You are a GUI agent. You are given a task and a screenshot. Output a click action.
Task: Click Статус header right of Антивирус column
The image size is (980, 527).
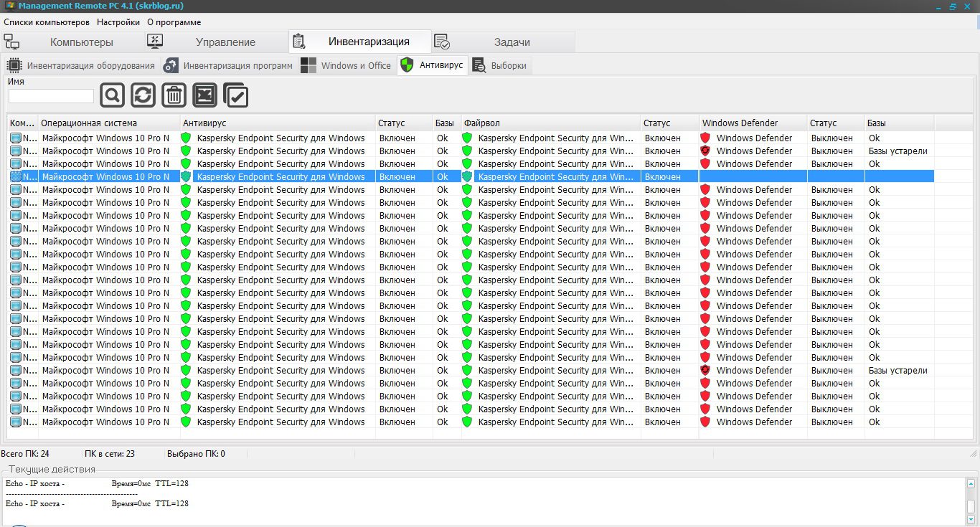(x=404, y=123)
